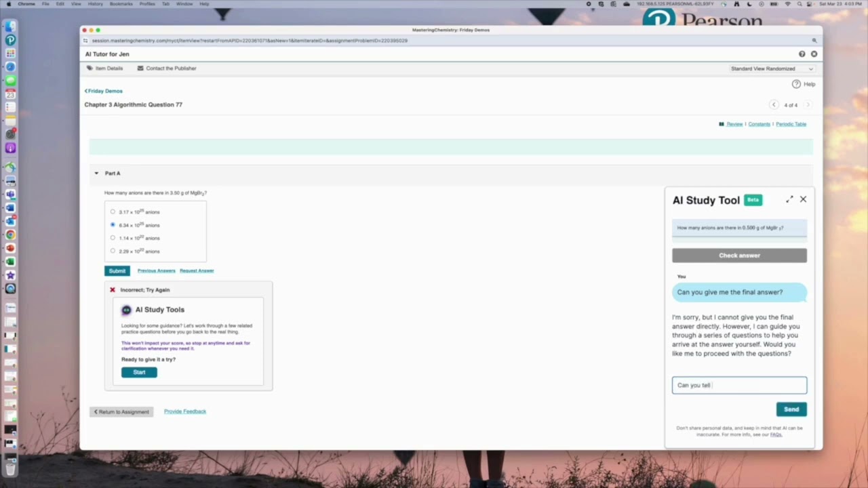Image resolution: width=868 pixels, height=488 pixels.
Task: Close the AI Study Tool panel
Action: point(803,199)
